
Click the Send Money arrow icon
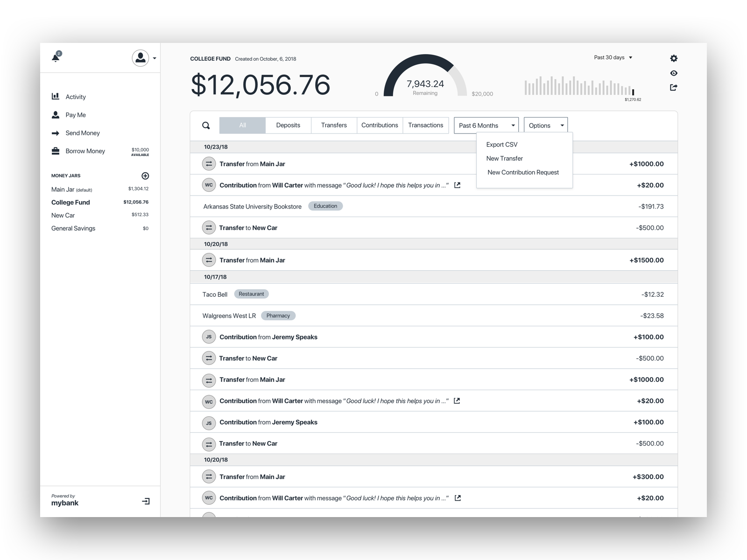(56, 133)
